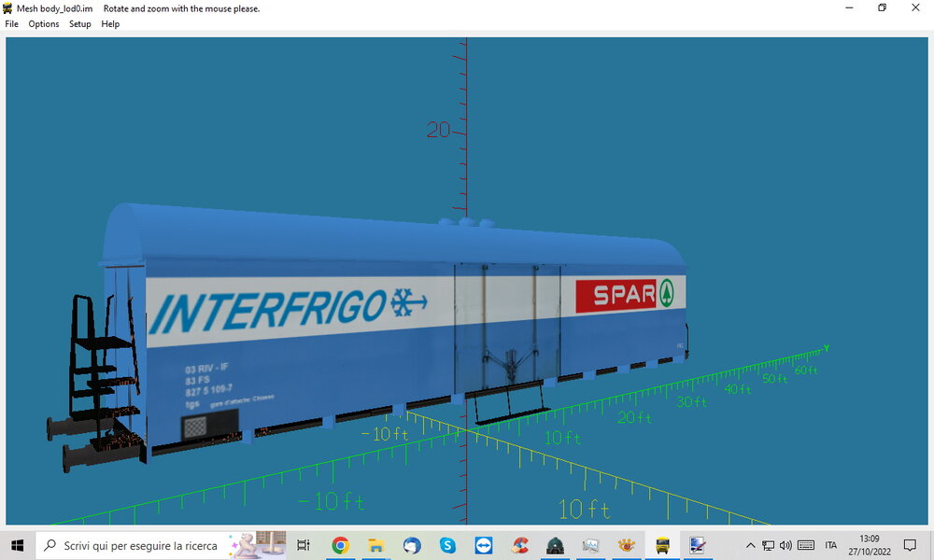Open the File menu
The width and height of the screenshot is (934, 560).
pyautogui.click(x=11, y=24)
